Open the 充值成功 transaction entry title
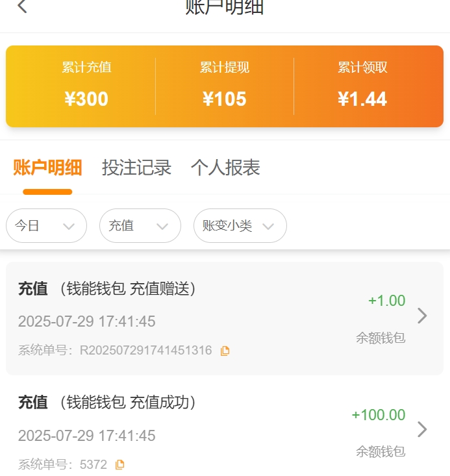Viewport: 450px width, 476px height. (x=107, y=403)
